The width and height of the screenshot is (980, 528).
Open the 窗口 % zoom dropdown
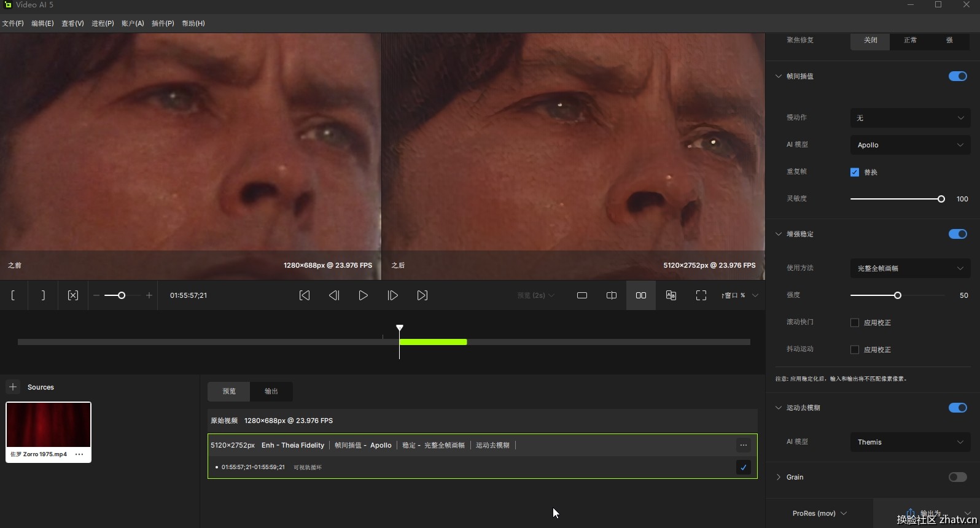click(741, 295)
